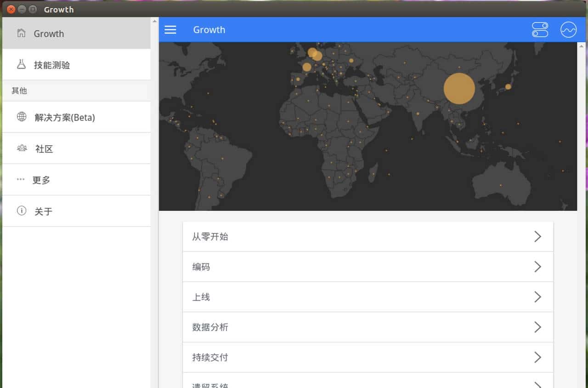
Task: Select the 技能测验 sidebar menu item
Action: pyautogui.click(x=52, y=65)
